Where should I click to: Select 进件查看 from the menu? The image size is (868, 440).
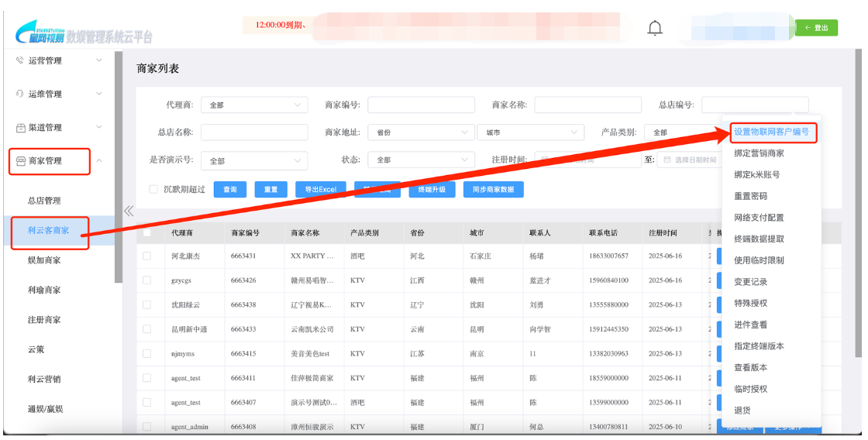click(751, 325)
